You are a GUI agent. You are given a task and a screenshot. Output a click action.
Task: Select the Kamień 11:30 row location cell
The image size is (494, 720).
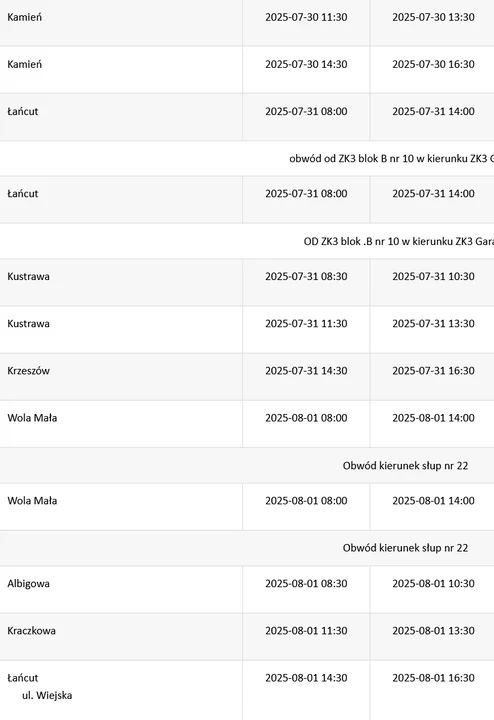coord(121,22)
